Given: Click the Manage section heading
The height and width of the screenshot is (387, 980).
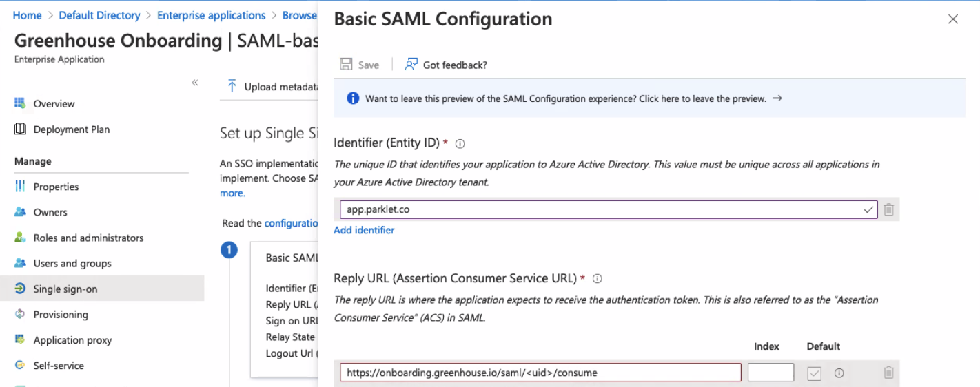Looking at the screenshot, I should tap(33, 161).
